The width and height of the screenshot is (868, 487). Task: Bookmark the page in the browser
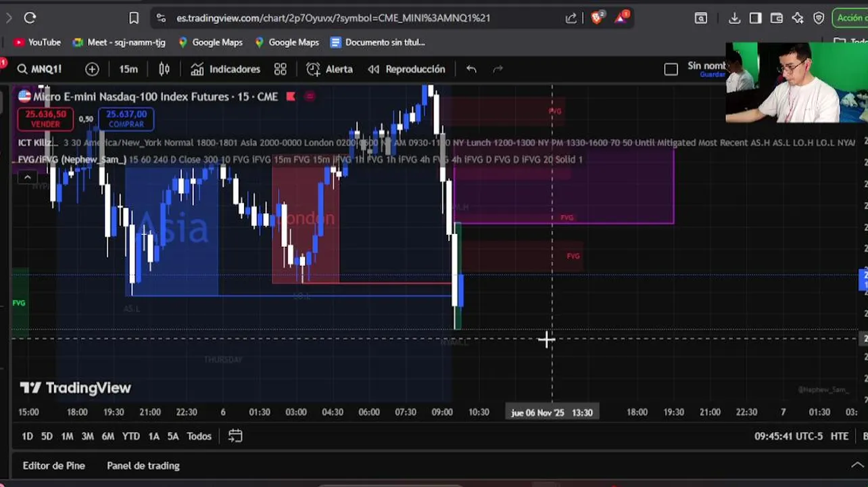coord(134,18)
